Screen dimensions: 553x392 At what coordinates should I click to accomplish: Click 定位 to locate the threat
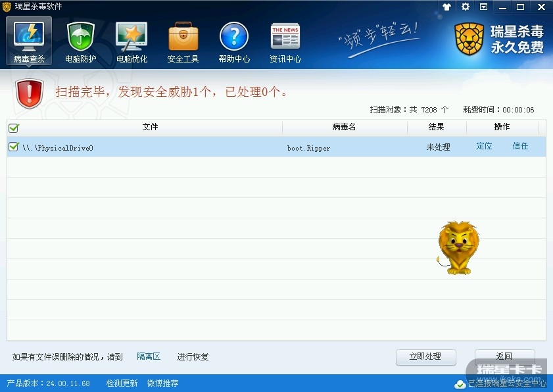(484, 146)
